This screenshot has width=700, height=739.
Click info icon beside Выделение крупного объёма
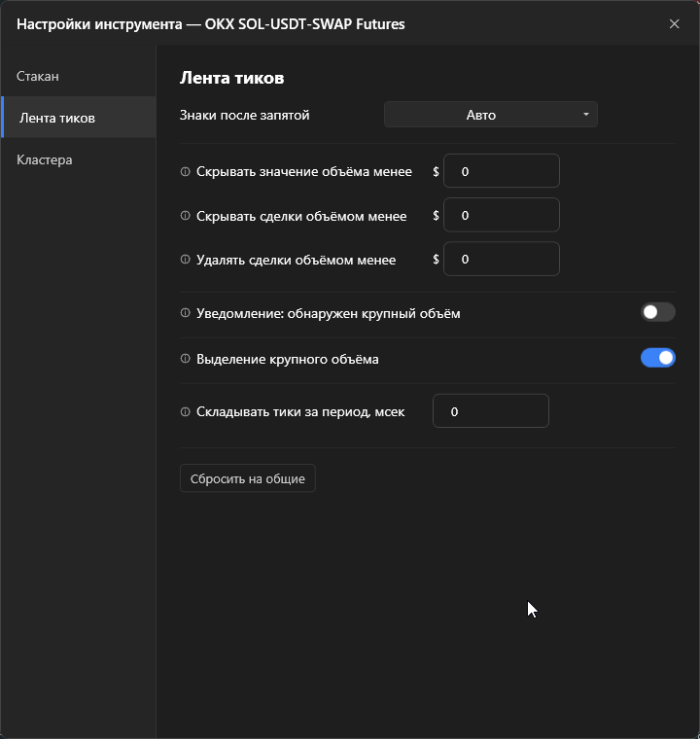click(x=186, y=359)
